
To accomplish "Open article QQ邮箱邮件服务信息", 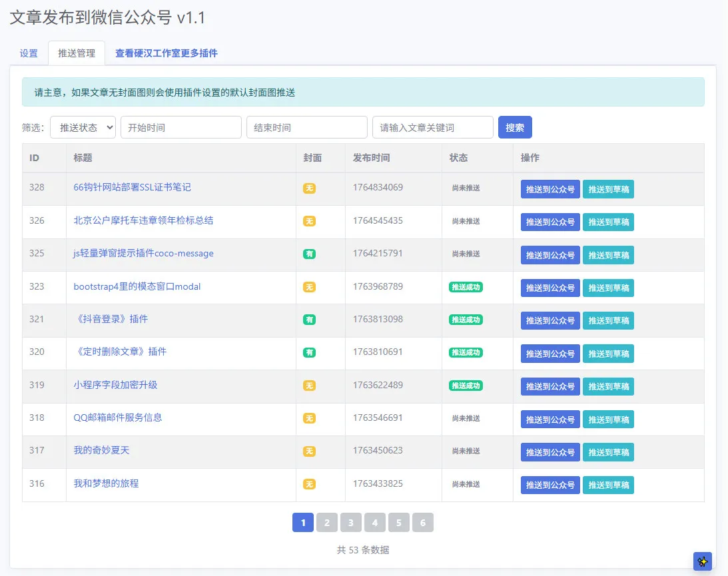I will (x=118, y=418).
